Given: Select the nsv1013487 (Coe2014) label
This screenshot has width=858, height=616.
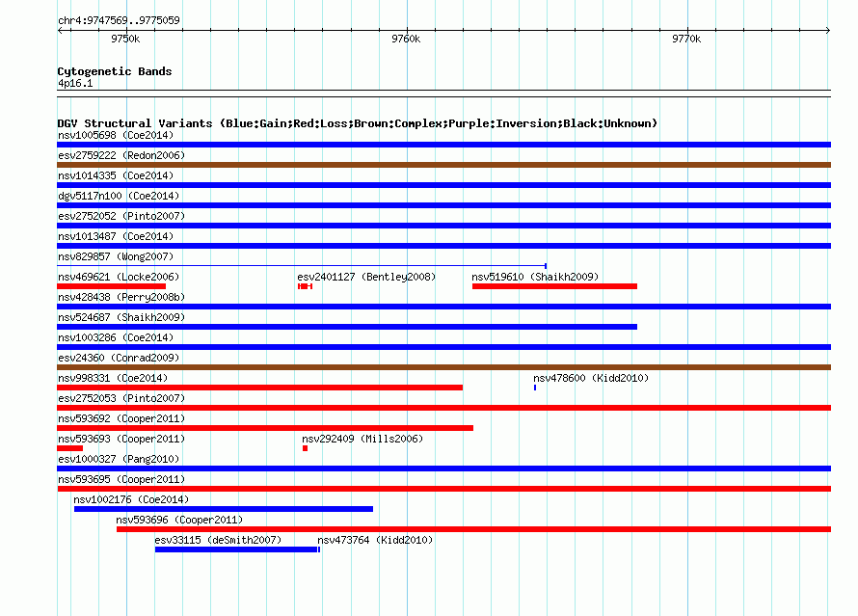Looking at the screenshot, I should click(x=116, y=236).
